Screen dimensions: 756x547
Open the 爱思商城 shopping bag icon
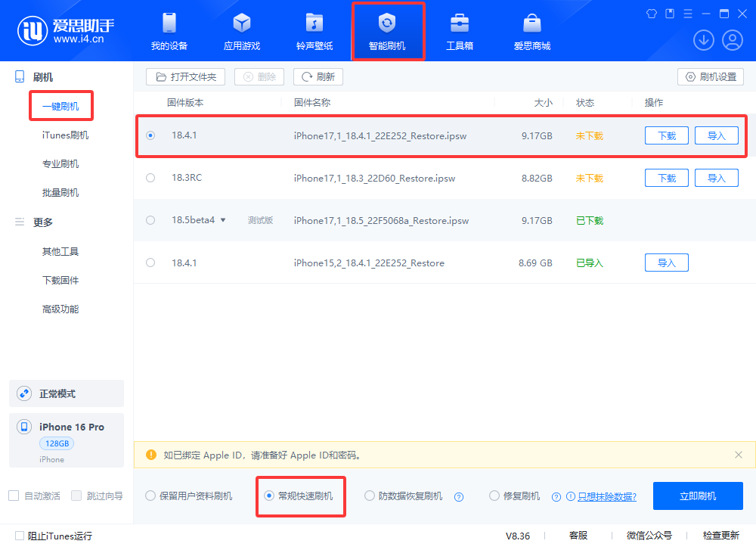pyautogui.click(x=531, y=23)
